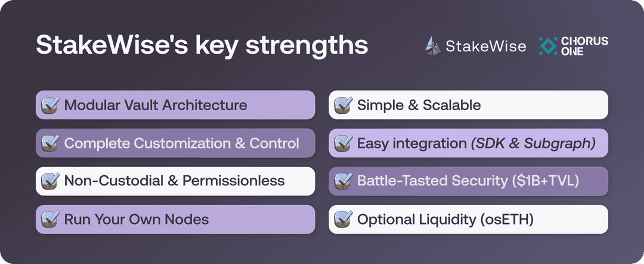Image resolution: width=644 pixels, height=264 pixels.
Task: Click the StakeWise's key strengths heading
Action: [202, 46]
